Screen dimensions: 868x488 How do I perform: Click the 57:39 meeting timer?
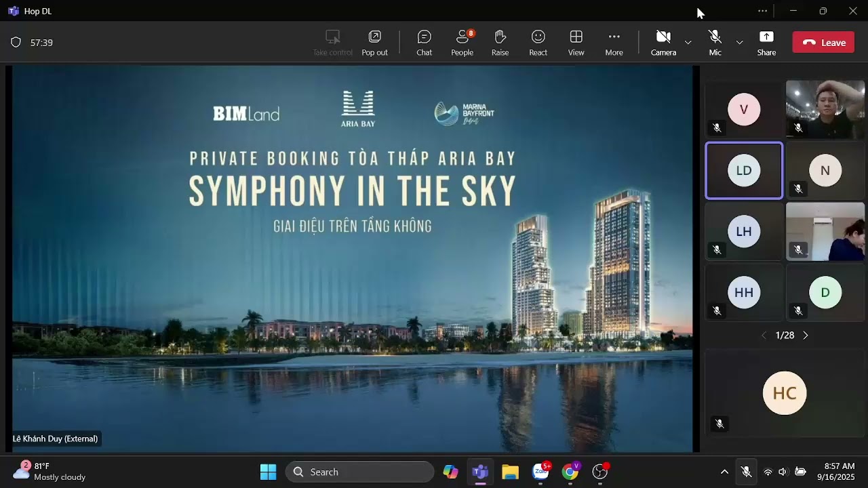42,43
